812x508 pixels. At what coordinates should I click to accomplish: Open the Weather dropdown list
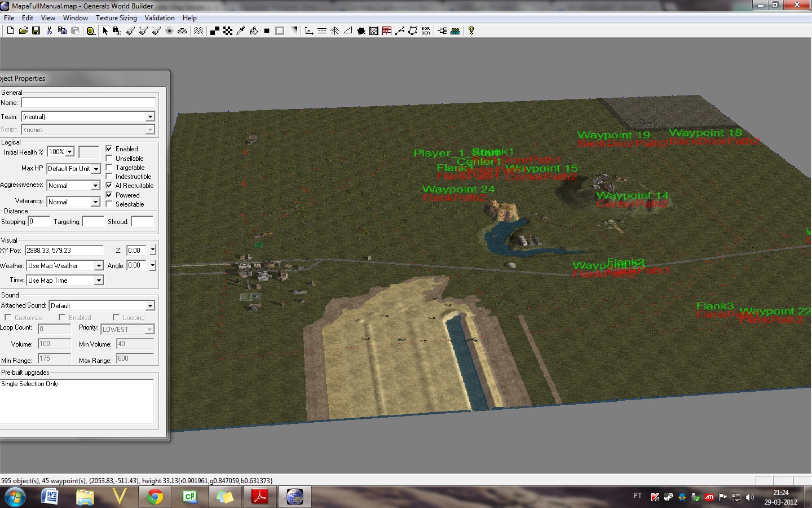pyautogui.click(x=99, y=266)
